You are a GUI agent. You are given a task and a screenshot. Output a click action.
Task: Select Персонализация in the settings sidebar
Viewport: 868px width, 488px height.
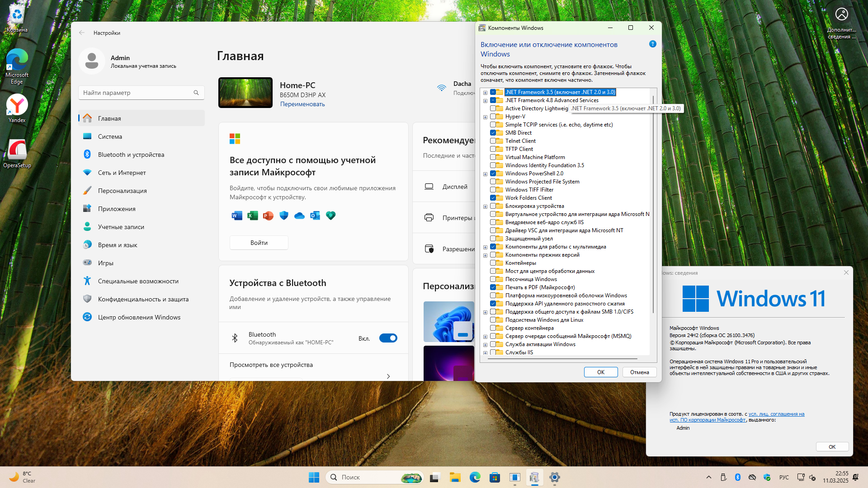click(122, 191)
